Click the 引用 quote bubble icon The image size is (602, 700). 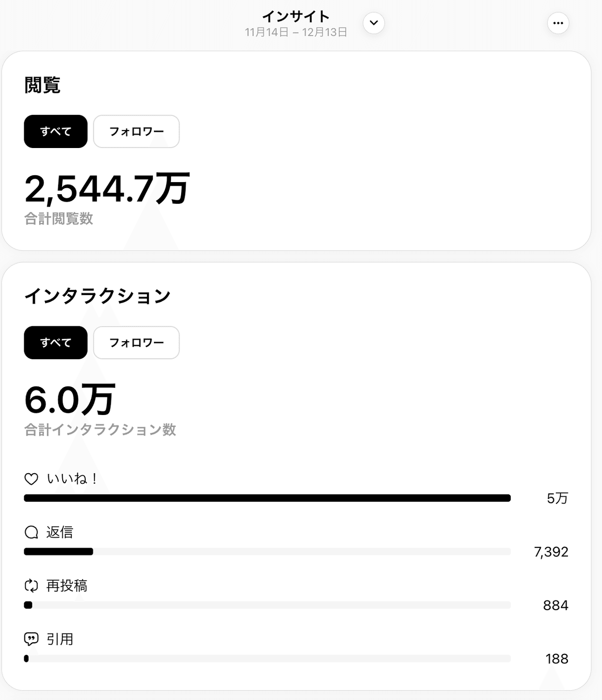31,639
